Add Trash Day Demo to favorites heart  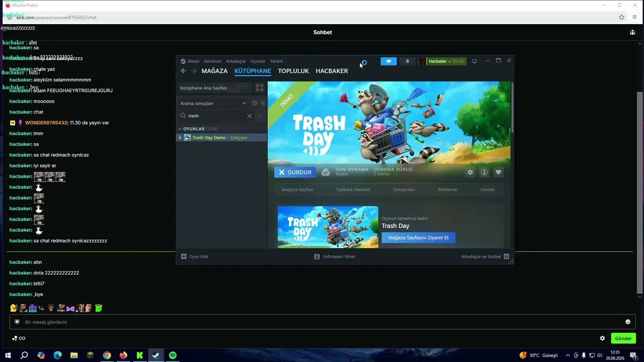(498, 172)
